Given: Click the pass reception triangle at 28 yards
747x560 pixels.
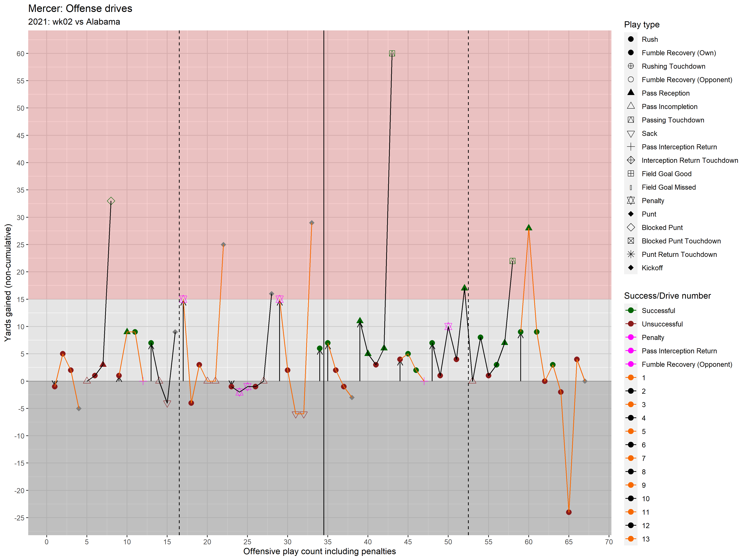Looking at the screenshot, I should click(x=529, y=228).
